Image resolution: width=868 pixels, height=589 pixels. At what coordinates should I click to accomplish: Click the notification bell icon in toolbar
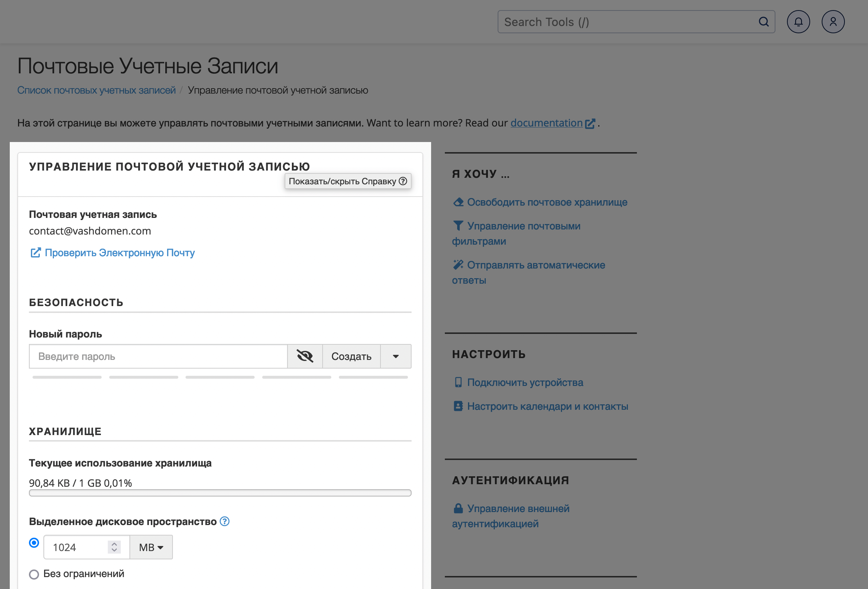[x=798, y=22]
